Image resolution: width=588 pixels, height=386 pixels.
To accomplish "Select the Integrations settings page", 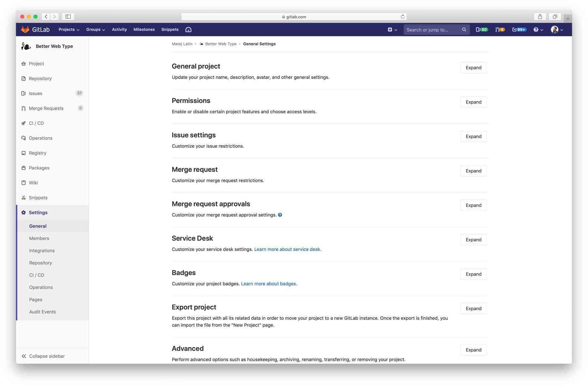I will [42, 250].
